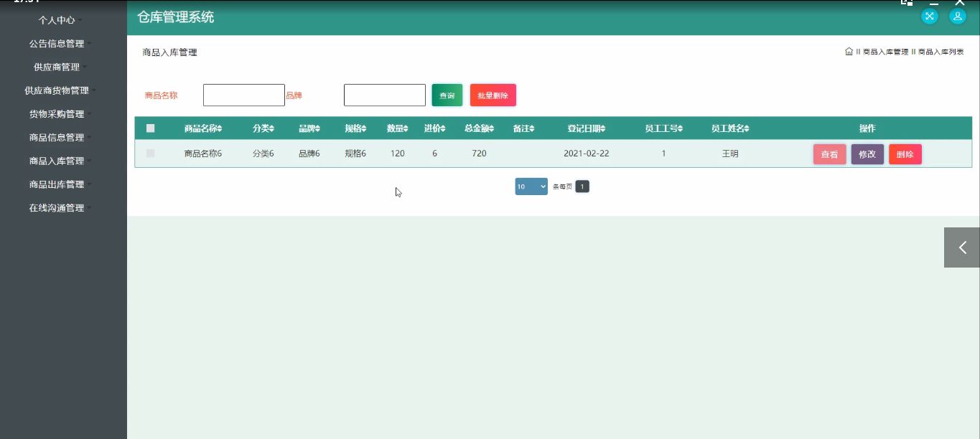Toggle fullscreen with the arrows icon

click(930, 16)
